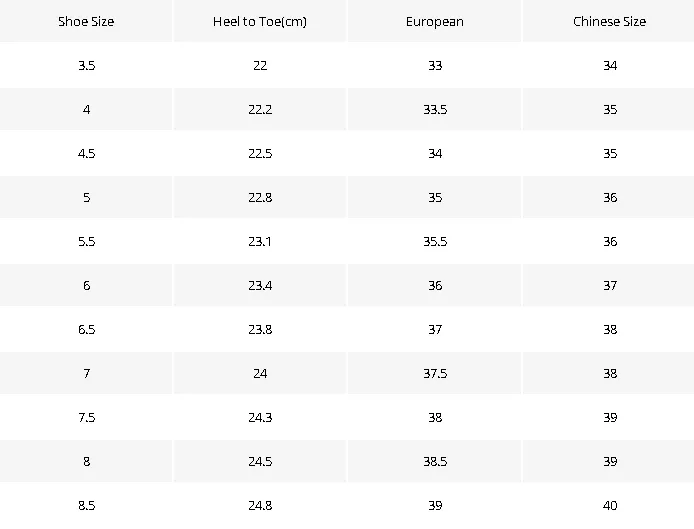Click European size 35.5 cell
The height and width of the screenshot is (529, 694).
(x=435, y=241)
